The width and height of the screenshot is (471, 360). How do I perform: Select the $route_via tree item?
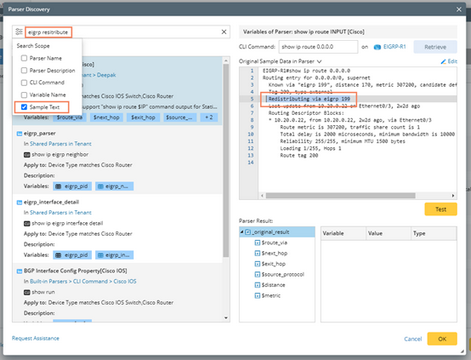click(274, 243)
